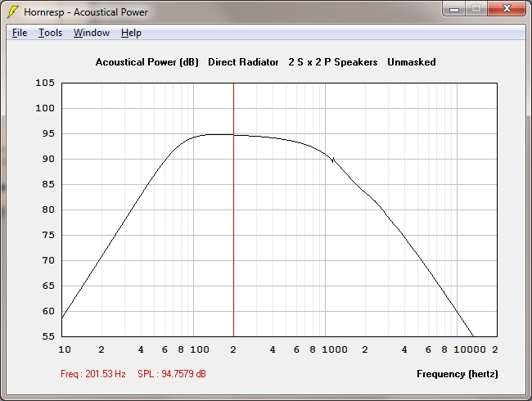
Task: Click the 55 dB axis label
Action: pos(48,336)
